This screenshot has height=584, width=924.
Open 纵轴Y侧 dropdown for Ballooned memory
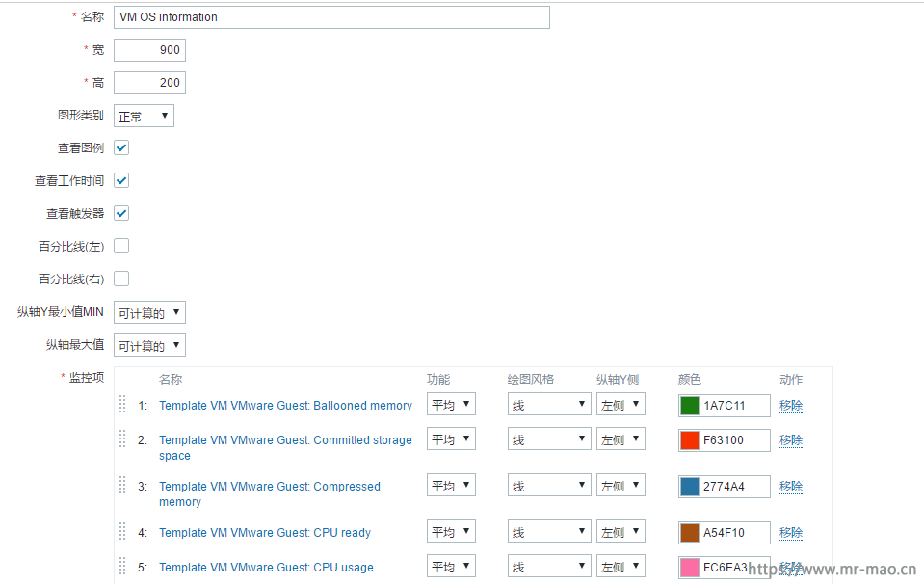pyautogui.click(x=620, y=404)
